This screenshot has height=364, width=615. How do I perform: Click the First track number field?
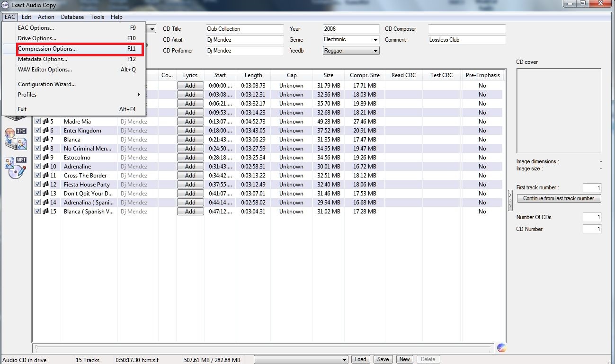click(x=592, y=188)
